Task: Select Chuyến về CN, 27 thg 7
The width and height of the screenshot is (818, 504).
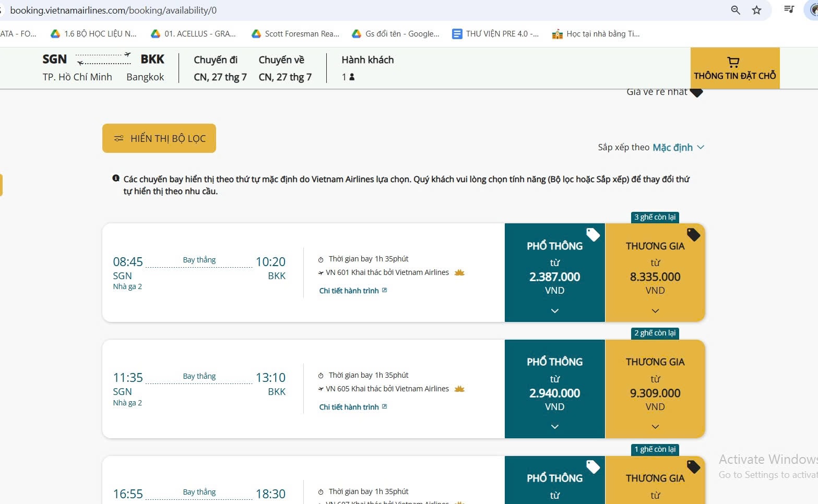Action: [285, 68]
